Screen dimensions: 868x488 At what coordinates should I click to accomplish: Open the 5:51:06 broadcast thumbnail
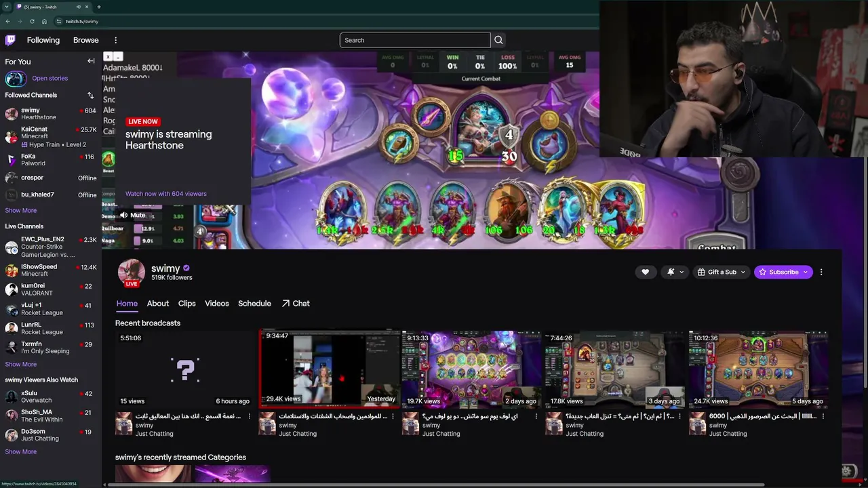click(185, 369)
